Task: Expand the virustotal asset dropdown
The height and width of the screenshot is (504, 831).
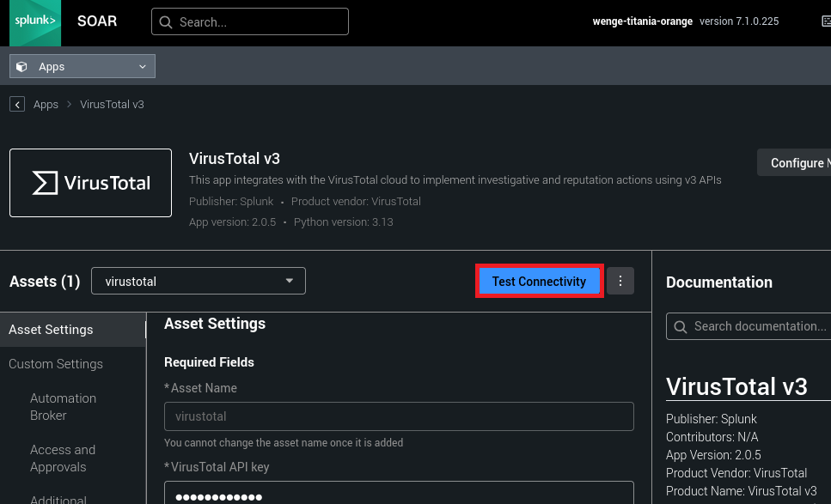Action: (199, 282)
